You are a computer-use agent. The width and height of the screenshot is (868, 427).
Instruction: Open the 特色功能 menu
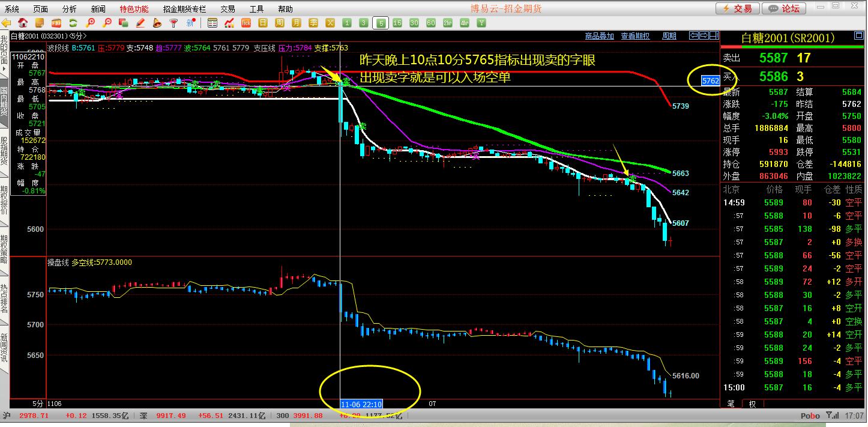tap(134, 9)
